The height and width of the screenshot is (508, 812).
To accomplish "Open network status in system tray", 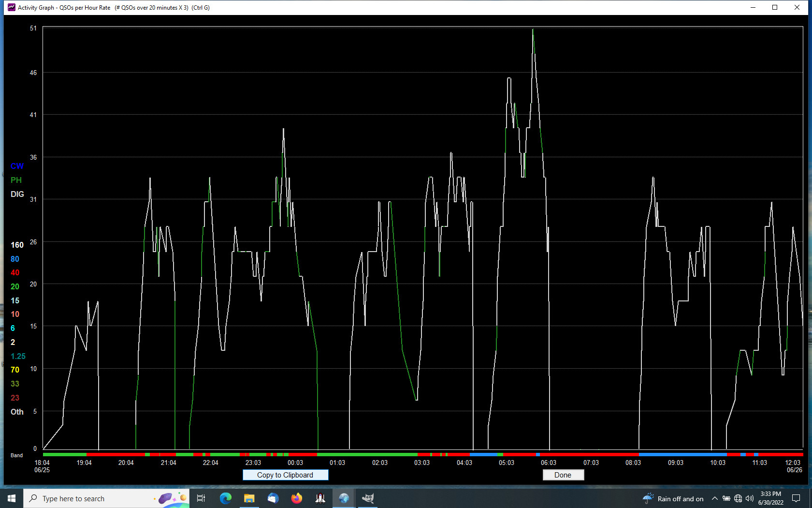I will click(738, 498).
